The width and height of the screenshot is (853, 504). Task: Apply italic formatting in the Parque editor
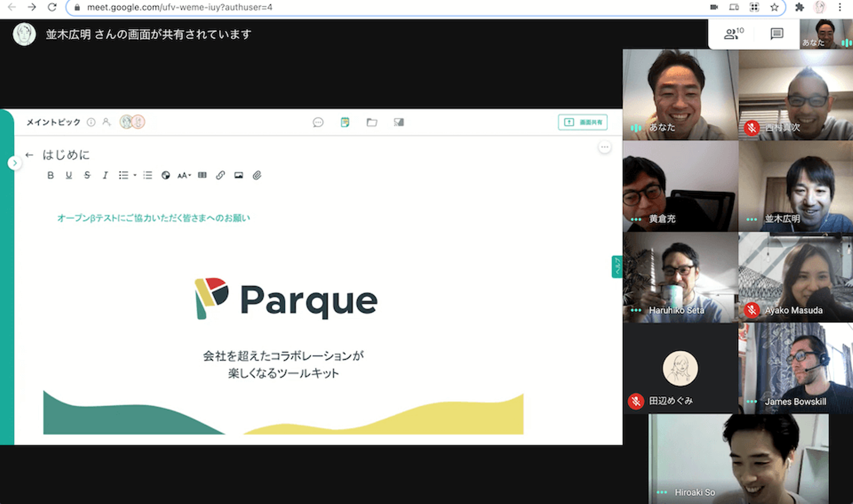point(105,175)
